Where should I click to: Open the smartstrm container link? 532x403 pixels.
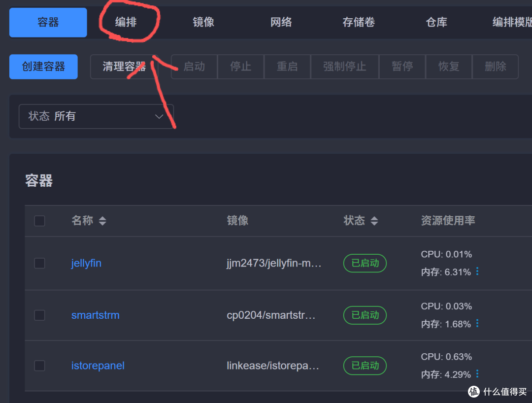pos(96,315)
